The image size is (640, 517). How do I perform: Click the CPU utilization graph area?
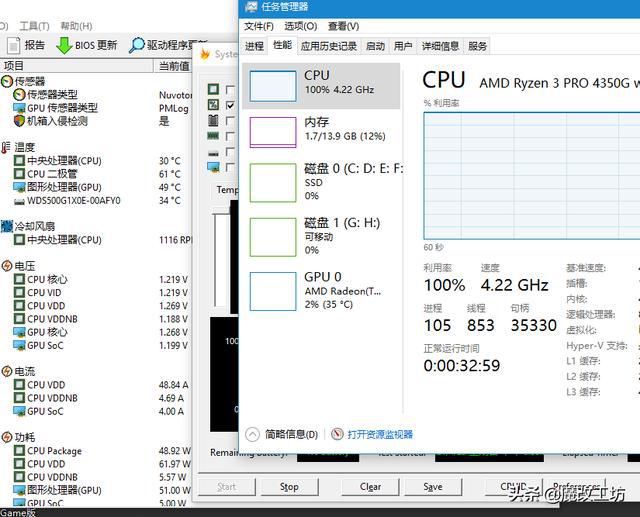coord(532,176)
